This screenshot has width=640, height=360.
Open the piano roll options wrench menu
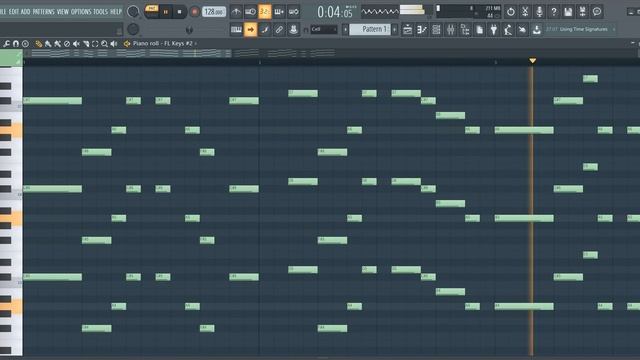pos(7,44)
